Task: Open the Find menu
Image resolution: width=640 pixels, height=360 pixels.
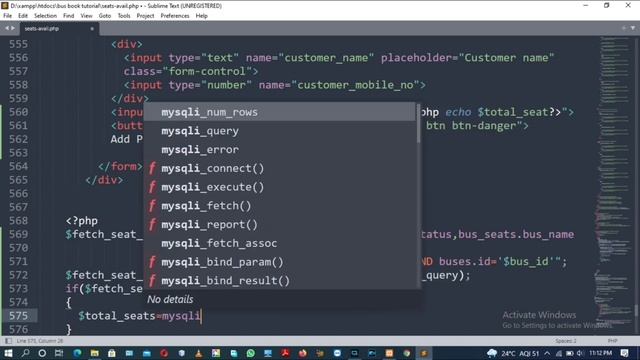Action: point(69,16)
